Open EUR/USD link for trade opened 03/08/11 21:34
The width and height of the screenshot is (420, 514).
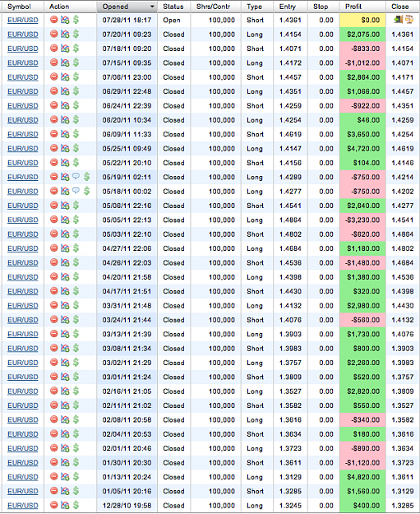coord(23,349)
